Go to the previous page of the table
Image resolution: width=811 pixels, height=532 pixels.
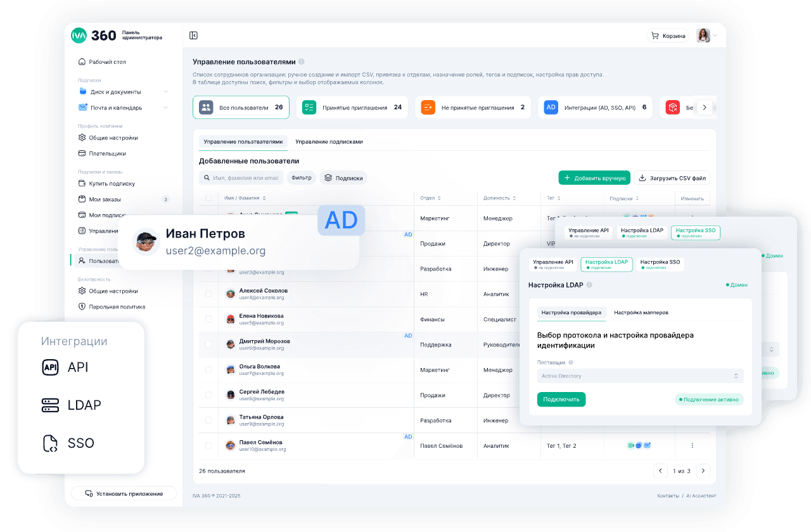pos(660,471)
